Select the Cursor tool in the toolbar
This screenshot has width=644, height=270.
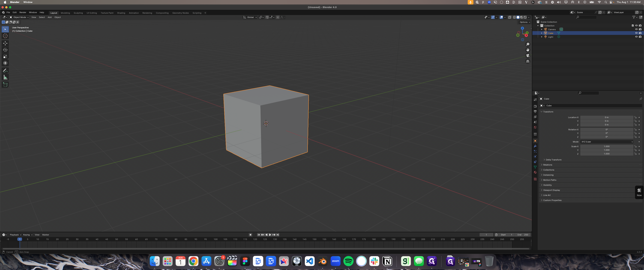pos(5,36)
